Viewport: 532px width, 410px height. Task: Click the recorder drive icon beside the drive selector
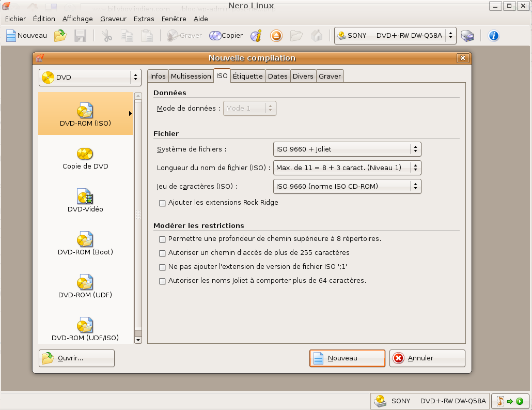click(x=467, y=36)
